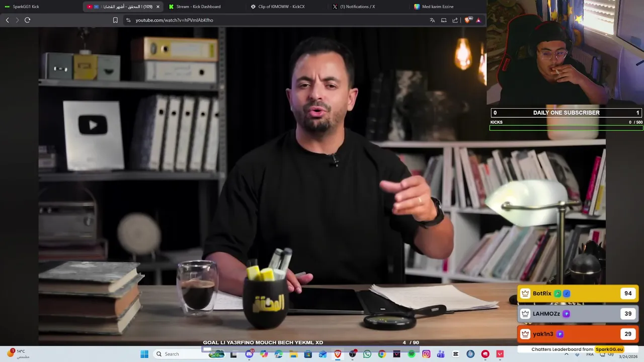644x362 pixels.
Task: Open Spotify from the taskbar
Action: 411,354
